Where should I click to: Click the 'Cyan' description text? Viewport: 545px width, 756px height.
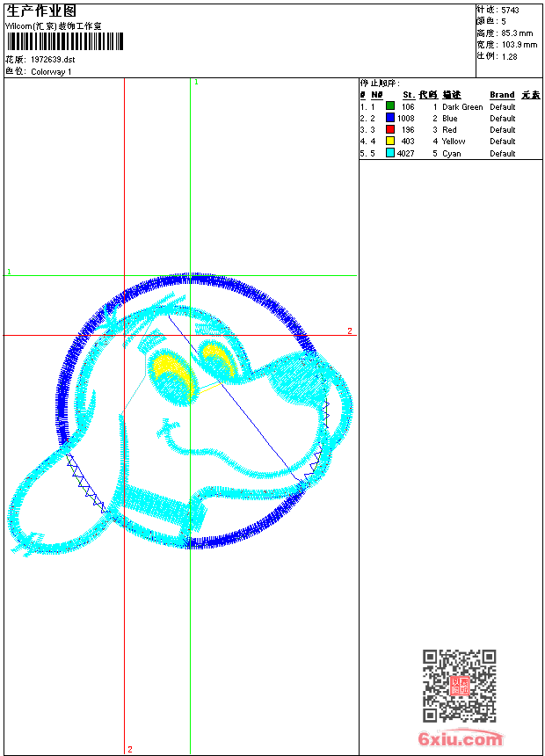(452, 154)
